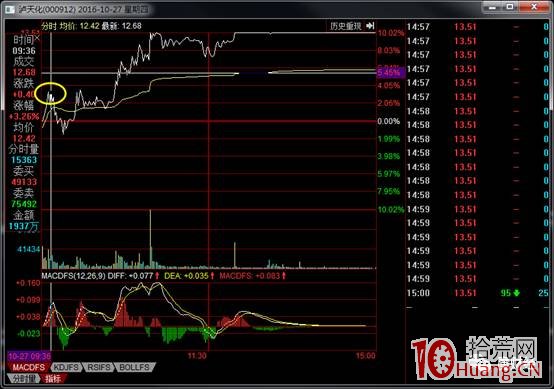Click the 最新 12.68 header value
The height and width of the screenshot is (389, 554).
click(122, 26)
